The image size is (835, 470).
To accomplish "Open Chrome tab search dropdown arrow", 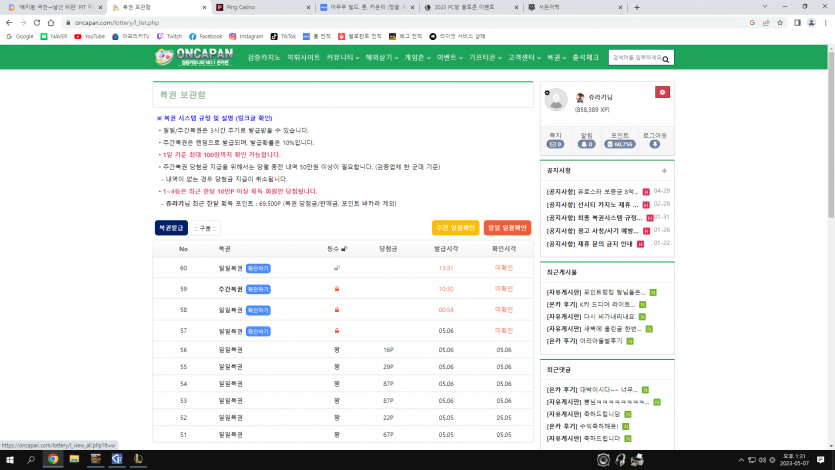I will (765, 7).
